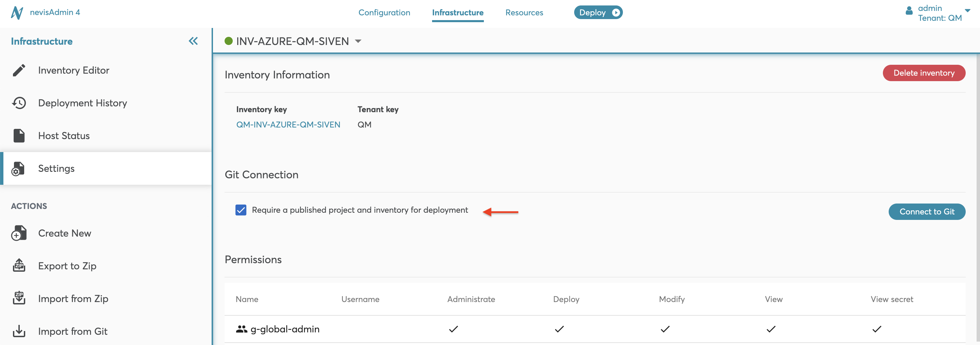
Task: Click the g-global-admin group icon
Action: [242, 329]
